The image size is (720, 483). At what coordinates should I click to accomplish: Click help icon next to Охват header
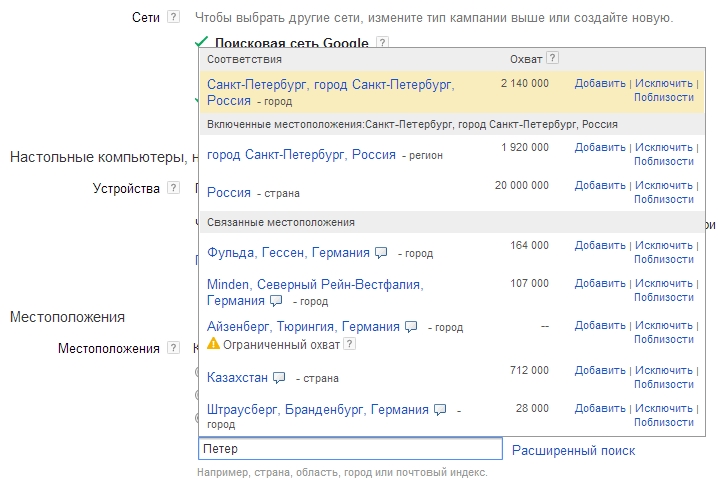click(x=552, y=58)
